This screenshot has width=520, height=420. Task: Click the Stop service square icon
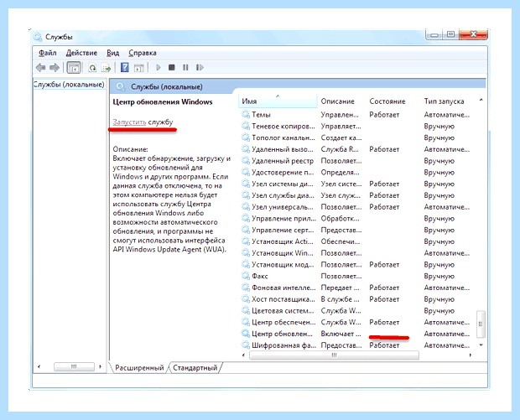[171, 68]
